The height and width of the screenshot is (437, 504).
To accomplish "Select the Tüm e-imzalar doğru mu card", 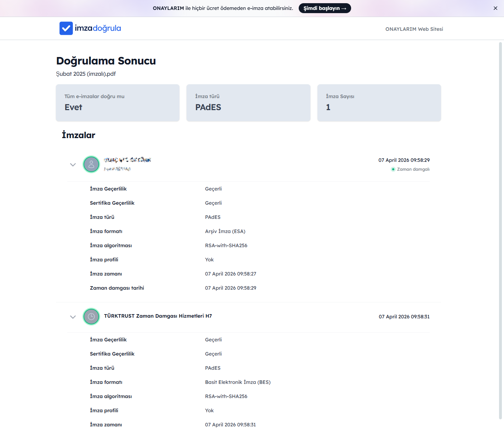I will (118, 103).
